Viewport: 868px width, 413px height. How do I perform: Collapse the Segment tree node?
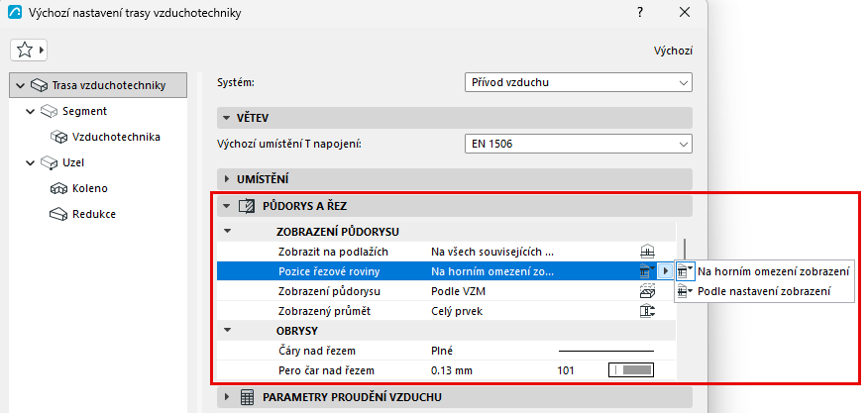[x=31, y=111]
